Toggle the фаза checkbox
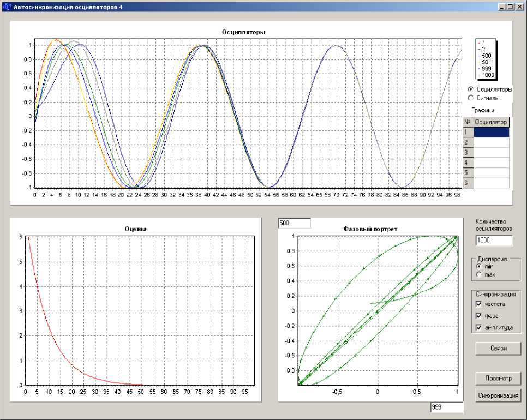 pos(479,316)
